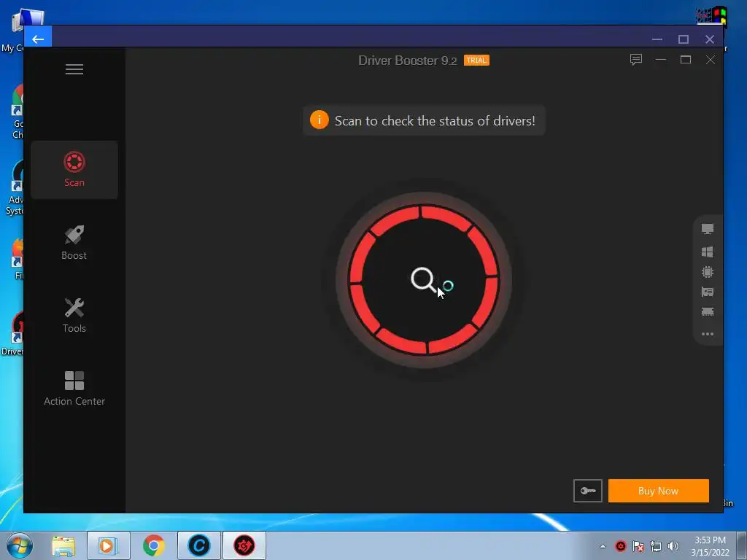Viewport: 747px width, 560px height.
Task: Click Driver Booster taskbar icon
Action: click(244, 545)
